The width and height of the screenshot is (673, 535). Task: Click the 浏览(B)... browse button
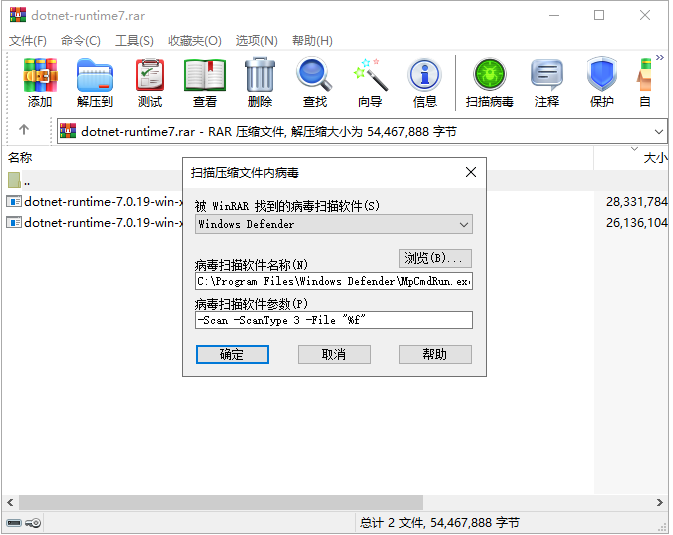(x=435, y=258)
